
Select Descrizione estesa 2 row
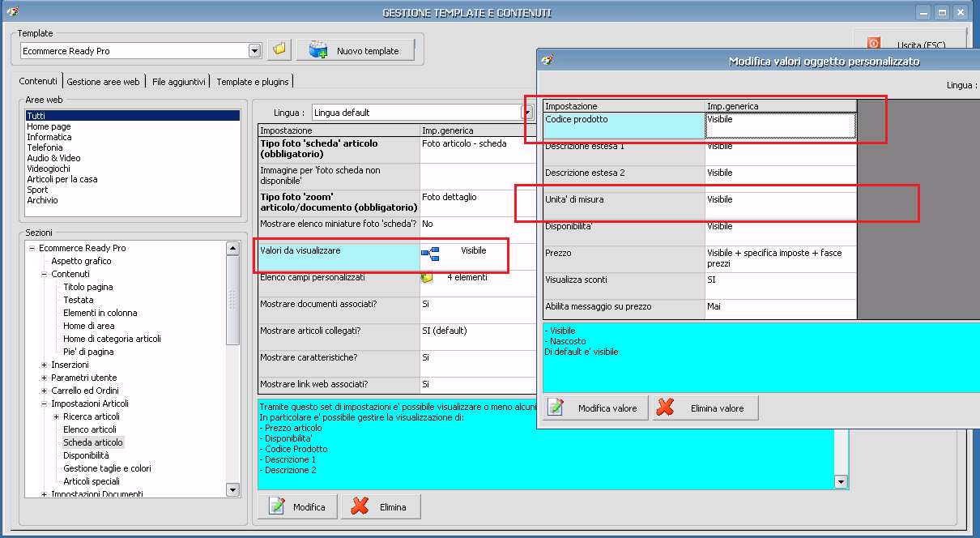[x=700, y=179]
